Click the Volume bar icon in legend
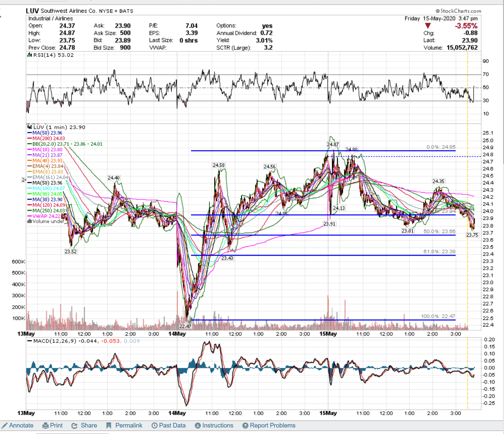Screen dimensions: 504x434 pyautogui.click(x=30, y=222)
